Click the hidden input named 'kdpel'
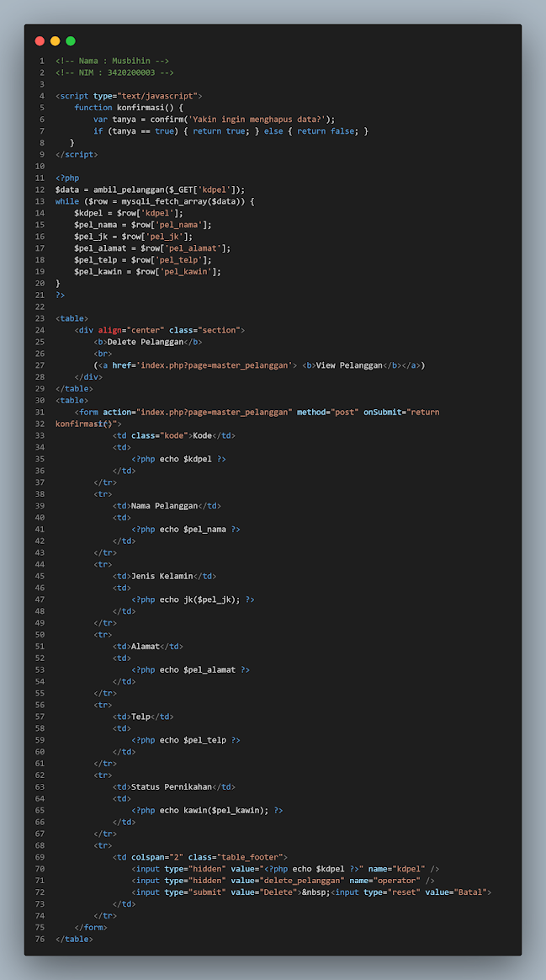The height and width of the screenshot is (980, 546). (x=285, y=870)
